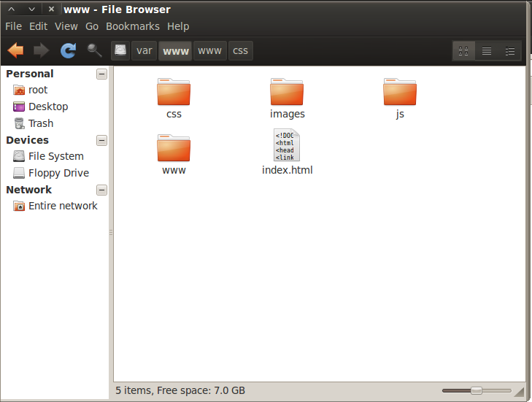Open the File System drive icon
This screenshot has width=532, height=402.
pos(19,156)
